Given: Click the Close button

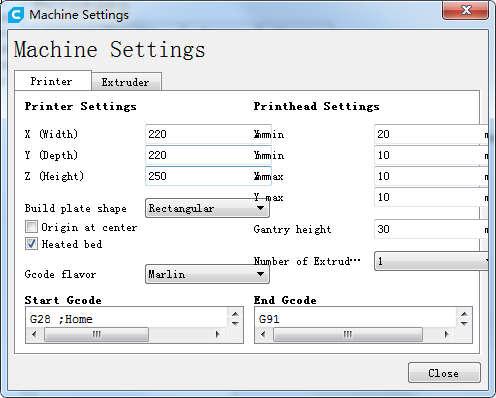Looking at the screenshot, I should [x=444, y=373].
